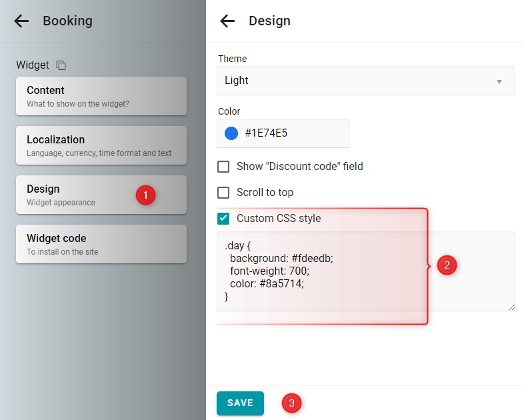Click the #1E74E5 color value field
524x420 pixels.
click(x=283, y=133)
